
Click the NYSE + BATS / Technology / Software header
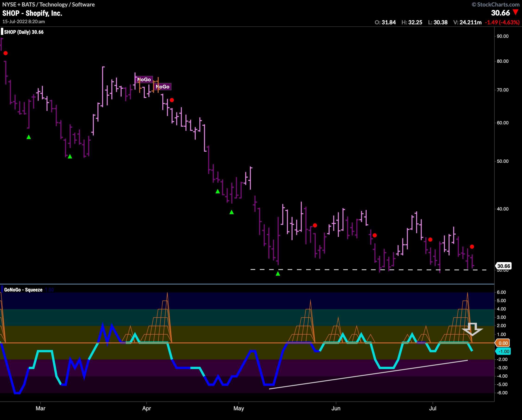(48, 5)
